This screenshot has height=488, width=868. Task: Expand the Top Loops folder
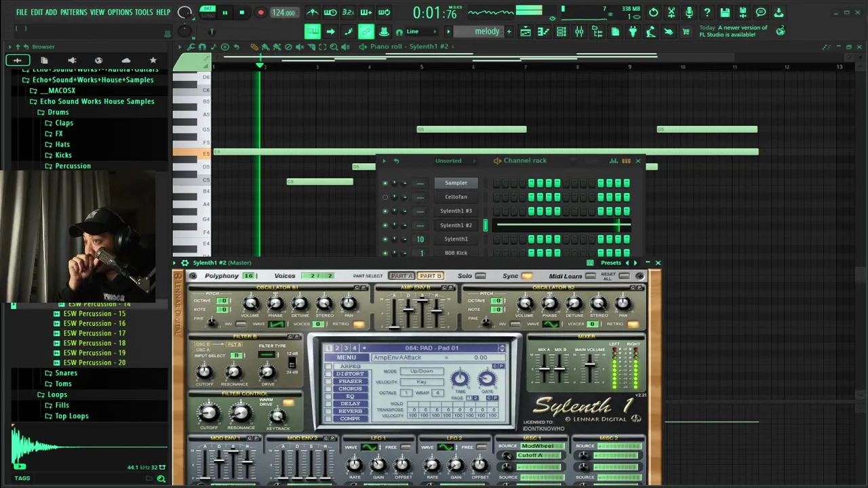pos(71,416)
